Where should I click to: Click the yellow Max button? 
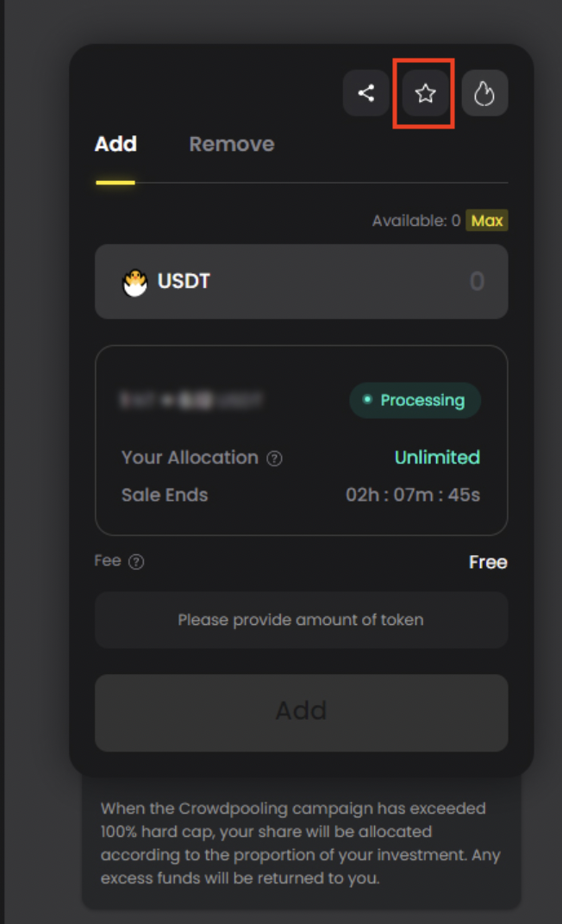coord(487,221)
